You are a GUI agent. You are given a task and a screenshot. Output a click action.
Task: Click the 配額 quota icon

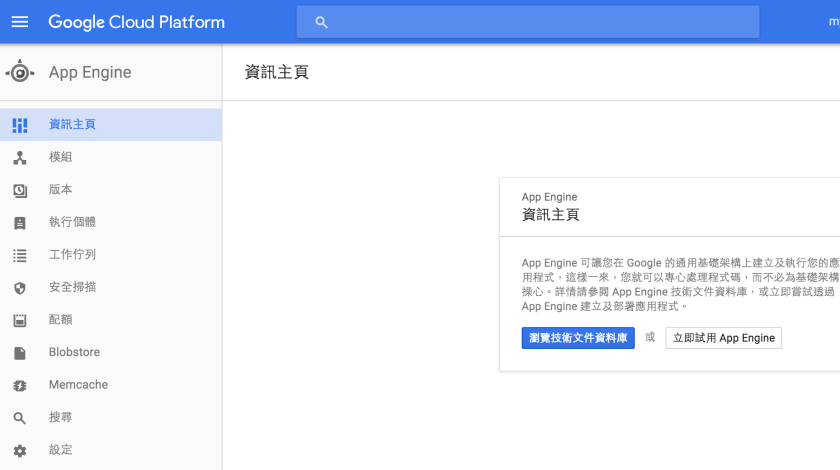point(20,320)
